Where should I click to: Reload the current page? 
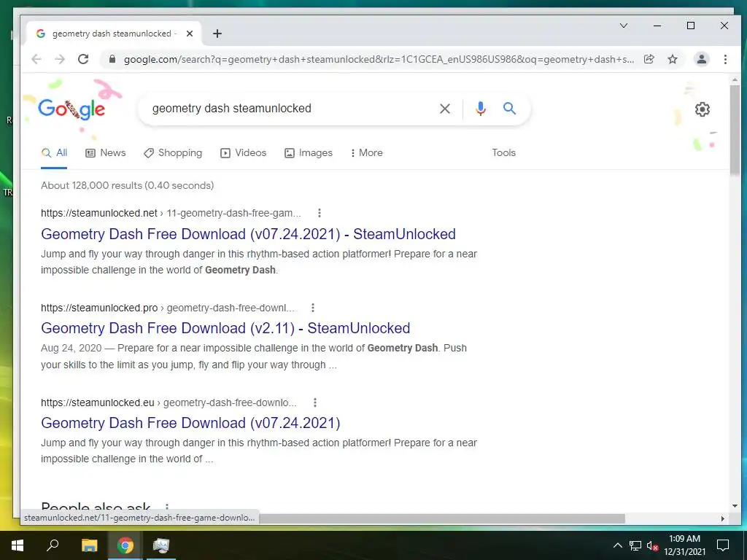pyautogui.click(x=83, y=59)
